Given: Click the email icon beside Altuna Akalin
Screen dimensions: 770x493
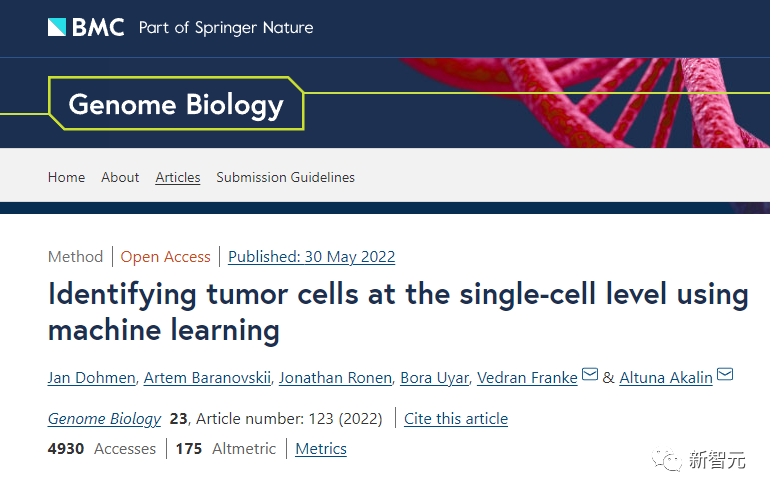Looking at the screenshot, I should 725,375.
